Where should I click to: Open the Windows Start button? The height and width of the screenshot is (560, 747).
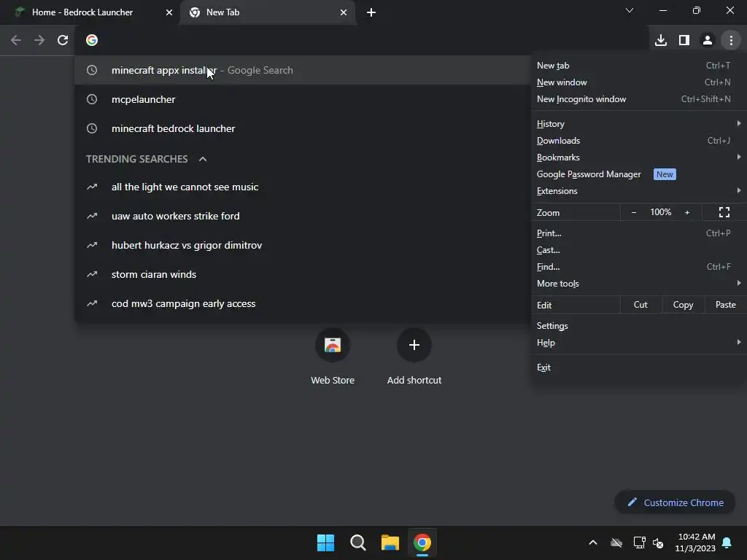tap(326, 542)
